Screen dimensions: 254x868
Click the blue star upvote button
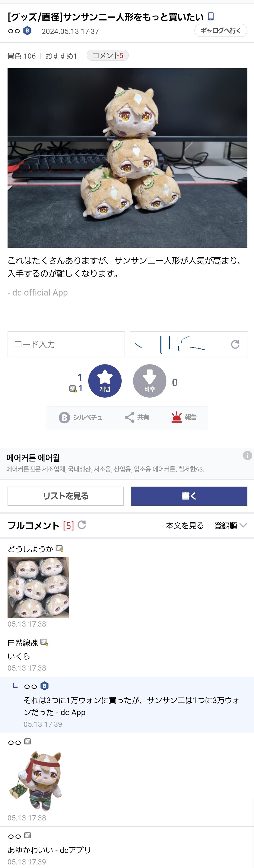[x=105, y=380]
